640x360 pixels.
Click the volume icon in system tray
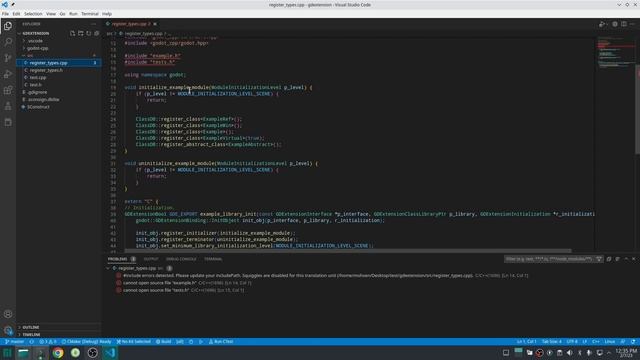[569, 353]
